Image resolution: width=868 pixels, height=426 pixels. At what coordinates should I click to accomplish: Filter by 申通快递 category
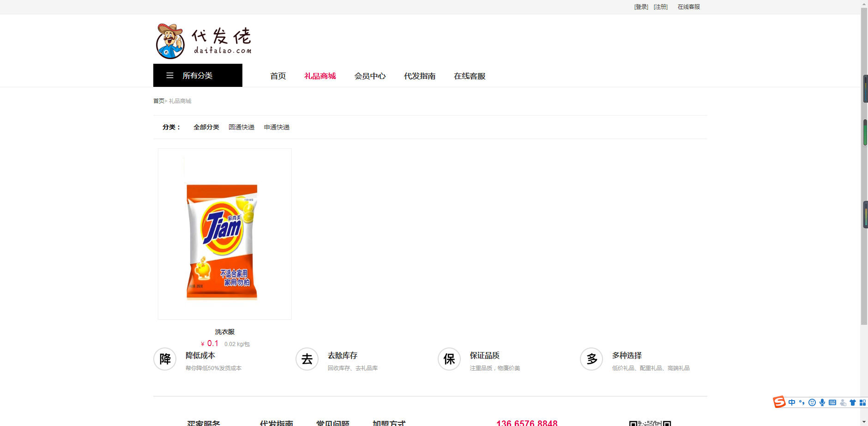(x=277, y=127)
